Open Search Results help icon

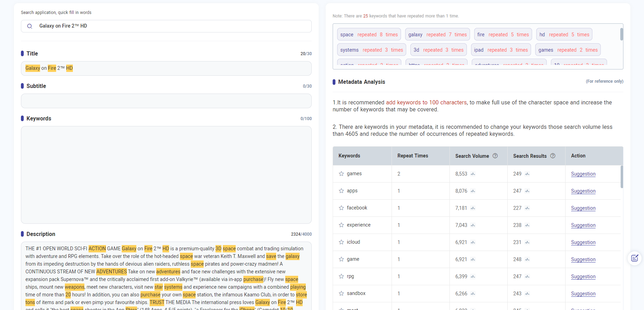click(553, 156)
